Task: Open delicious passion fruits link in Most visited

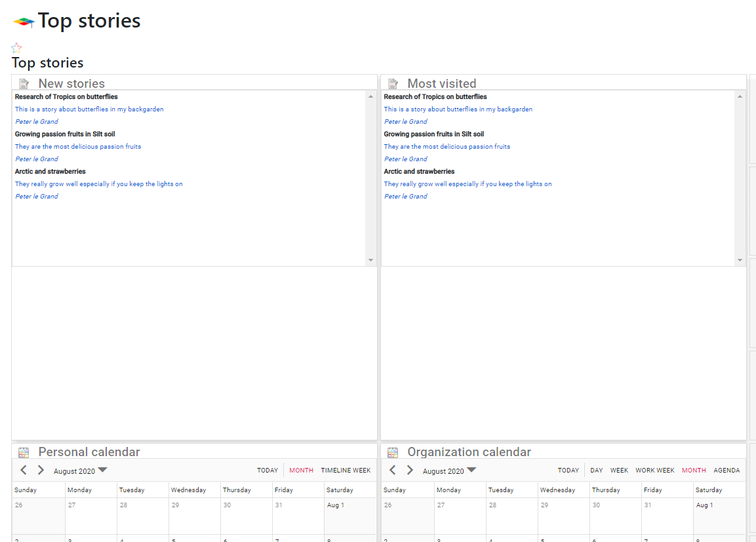Action: coord(447,146)
